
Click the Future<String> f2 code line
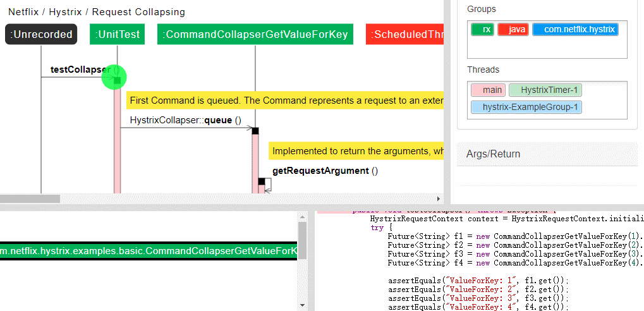tap(516, 245)
